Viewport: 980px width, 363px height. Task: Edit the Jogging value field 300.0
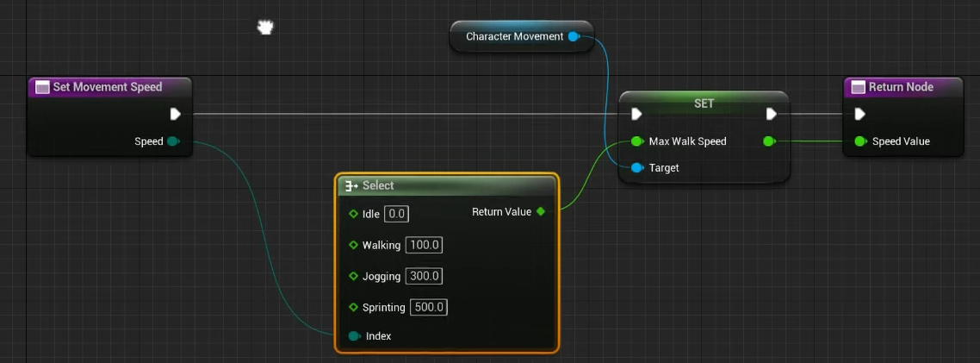pyautogui.click(x=425, y=276)
